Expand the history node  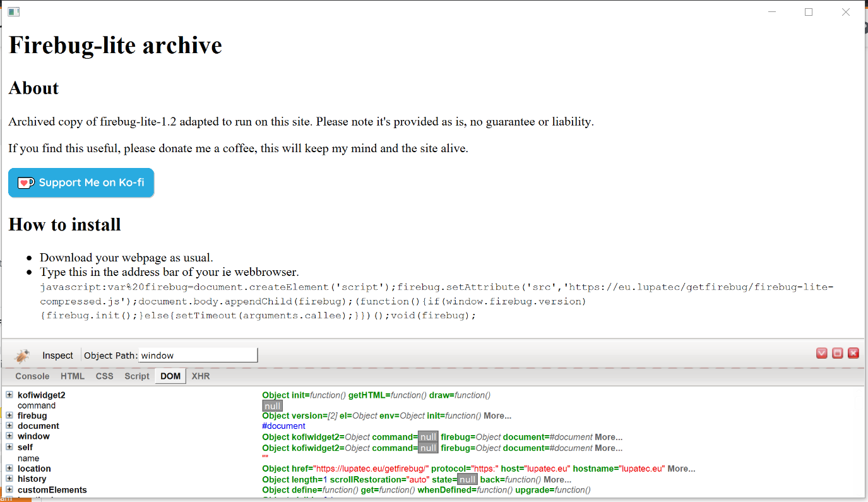(9, 479)
